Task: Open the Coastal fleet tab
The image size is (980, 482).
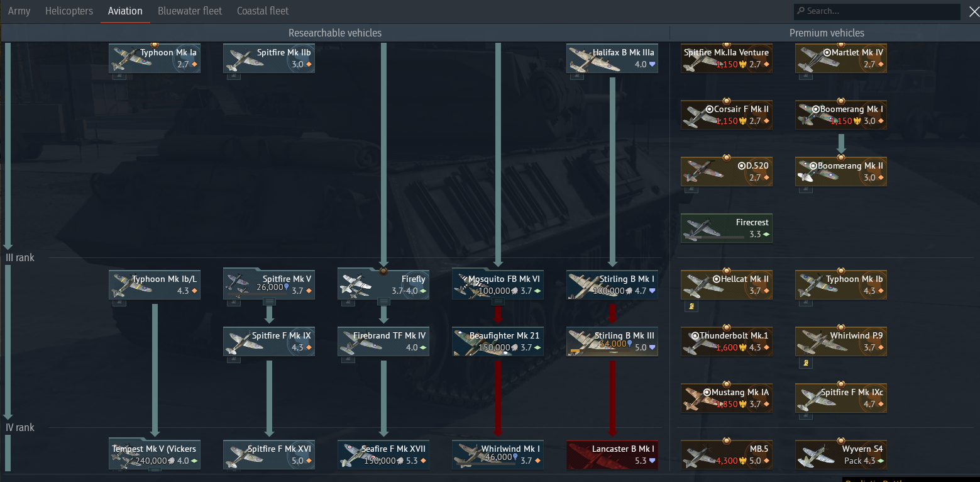Action: 263,11
